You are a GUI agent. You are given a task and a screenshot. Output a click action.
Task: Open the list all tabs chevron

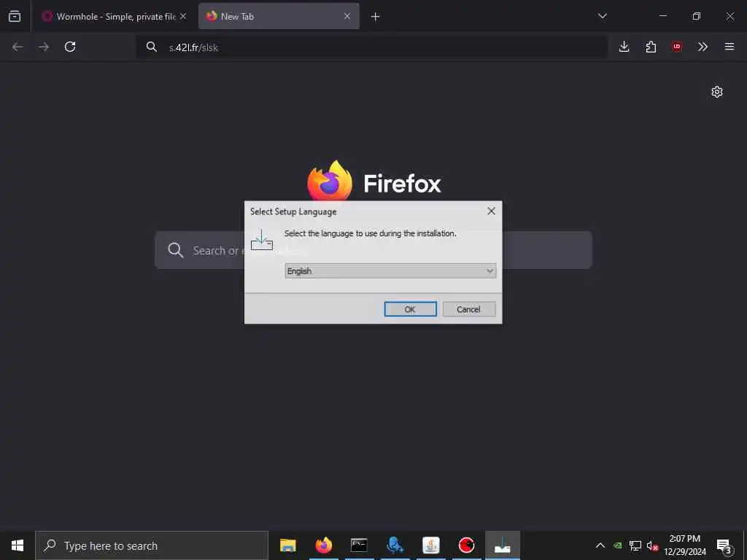click(602, 16)
